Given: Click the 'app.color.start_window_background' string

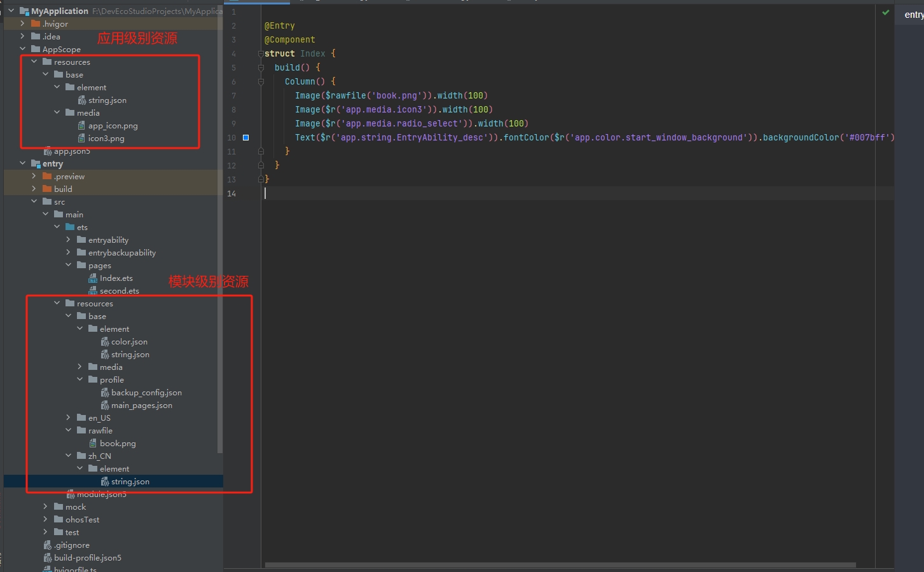Looking at the screenshot, I should click(659, 137).
